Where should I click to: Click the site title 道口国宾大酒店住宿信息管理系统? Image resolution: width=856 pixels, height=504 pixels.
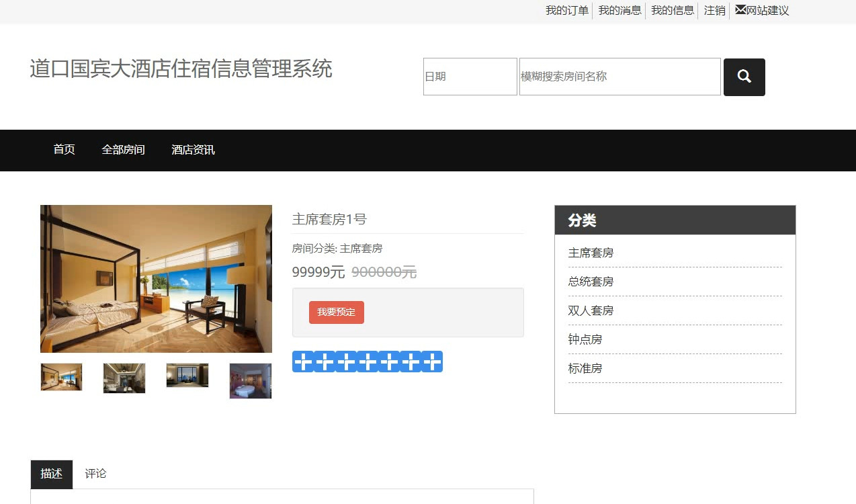click(x=181, y=69)
